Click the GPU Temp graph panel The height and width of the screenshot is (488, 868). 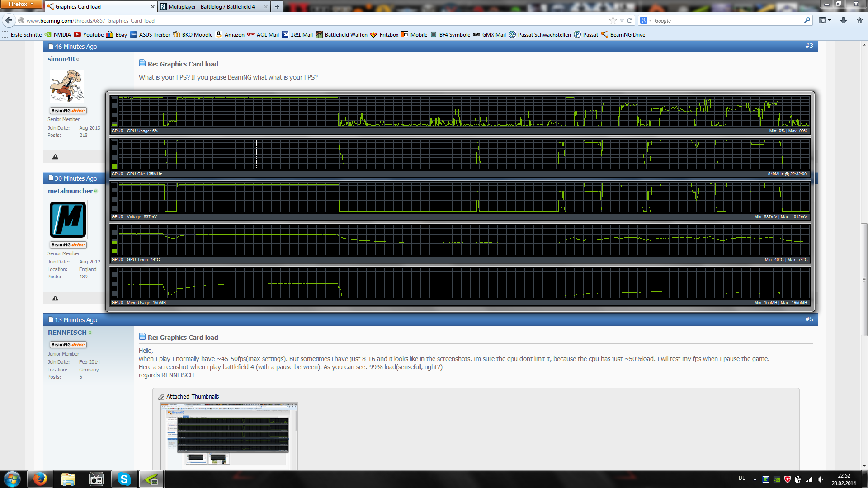460,244
